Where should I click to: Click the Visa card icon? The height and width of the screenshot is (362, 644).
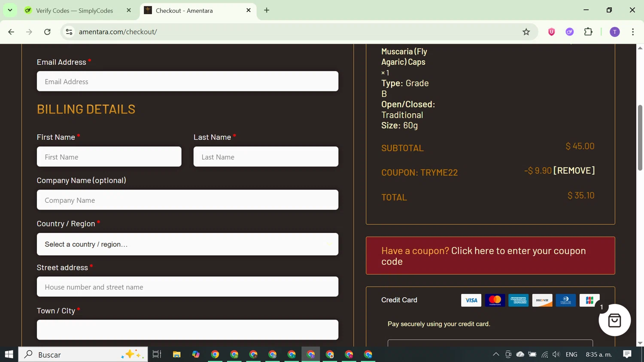(471, 300)
